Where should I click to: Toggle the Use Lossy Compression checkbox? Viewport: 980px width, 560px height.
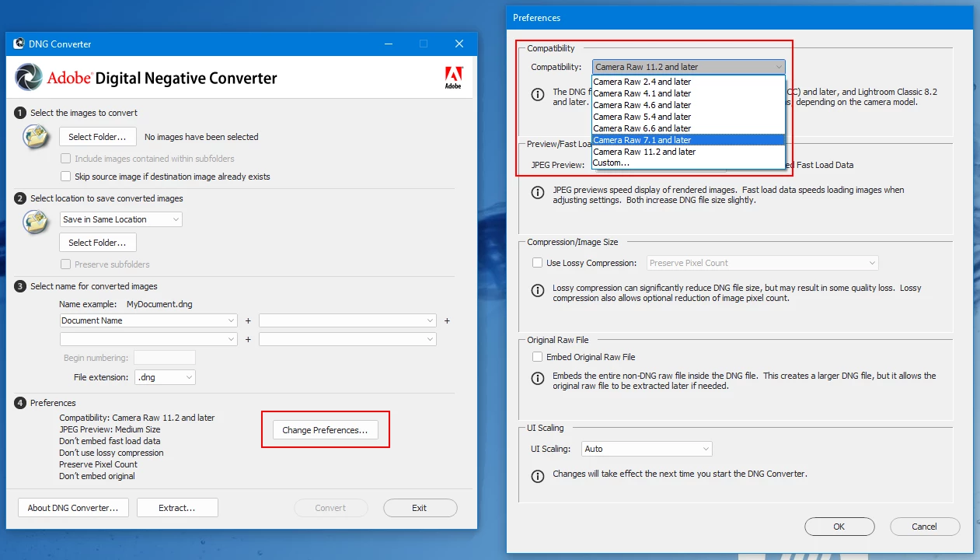tap(537, 263)
